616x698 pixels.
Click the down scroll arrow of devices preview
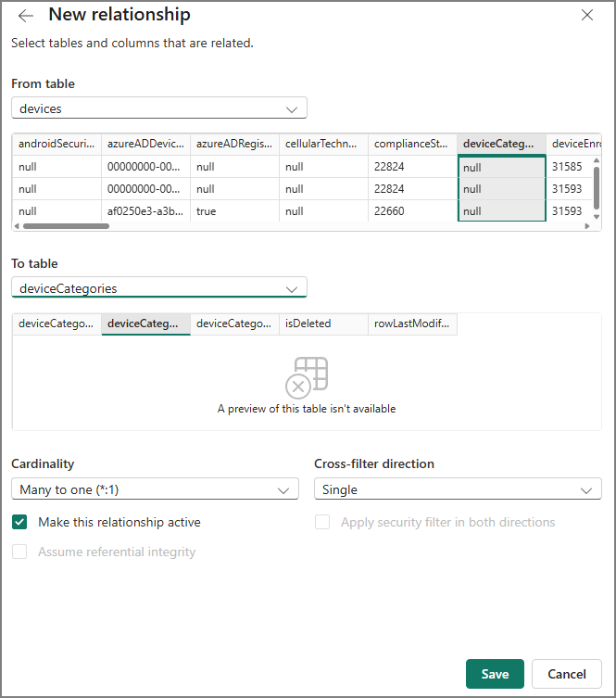click(597, 217)
